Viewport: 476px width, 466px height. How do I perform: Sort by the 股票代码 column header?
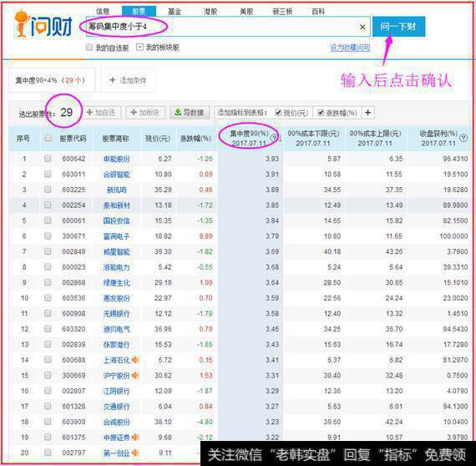(73, 139)
